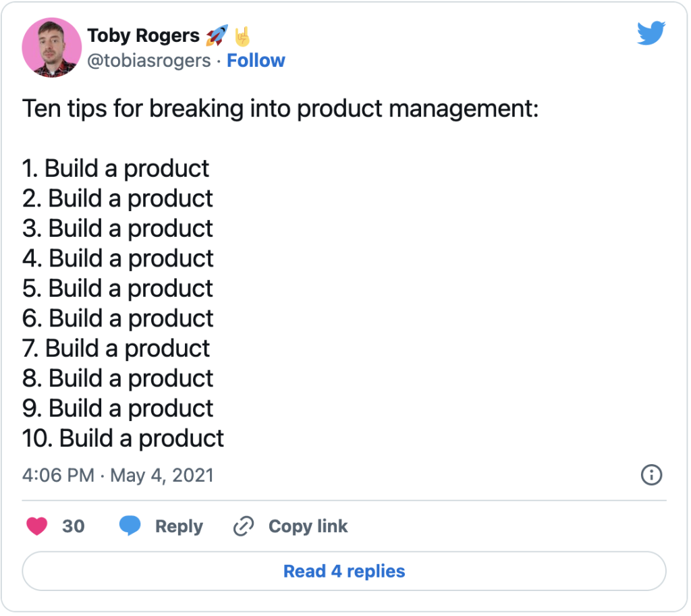The image size is (691, 616).
Task: Click tip 1 Build a product line
Action: pos(115,169)
